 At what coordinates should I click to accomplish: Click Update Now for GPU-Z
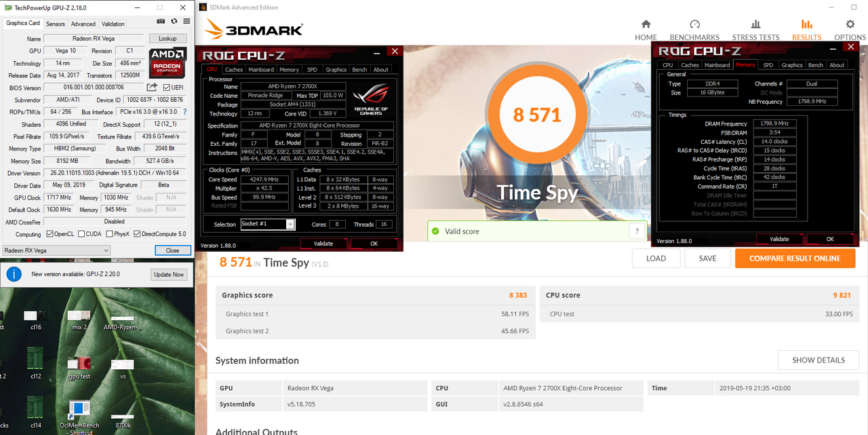(x=169, y=275)
